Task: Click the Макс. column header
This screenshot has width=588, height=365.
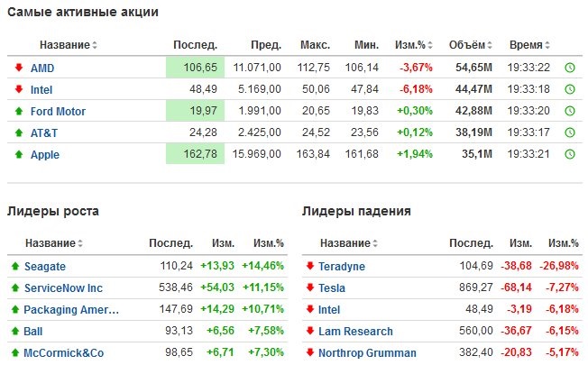Action: point(315,45)
